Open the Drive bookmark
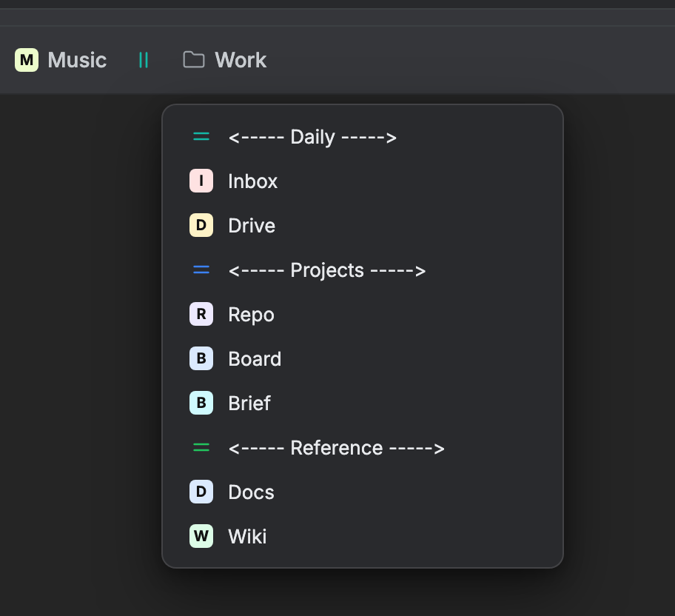This screenshot has width=675, height=616. [252, 226]
